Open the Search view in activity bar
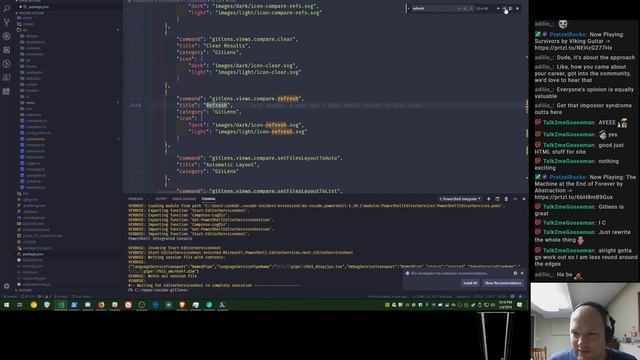This screenshot has height=360, width=640. (6, 9)
